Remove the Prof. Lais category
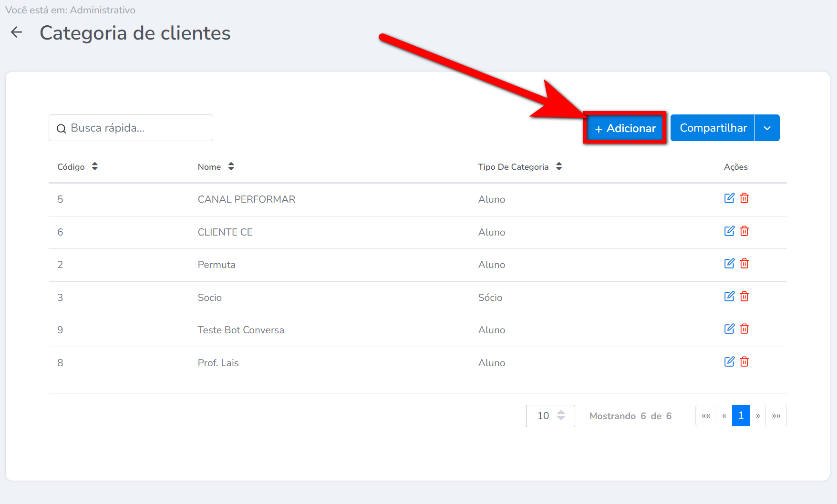837x504 pixels. pyautogui.click(x=744, y=362)
